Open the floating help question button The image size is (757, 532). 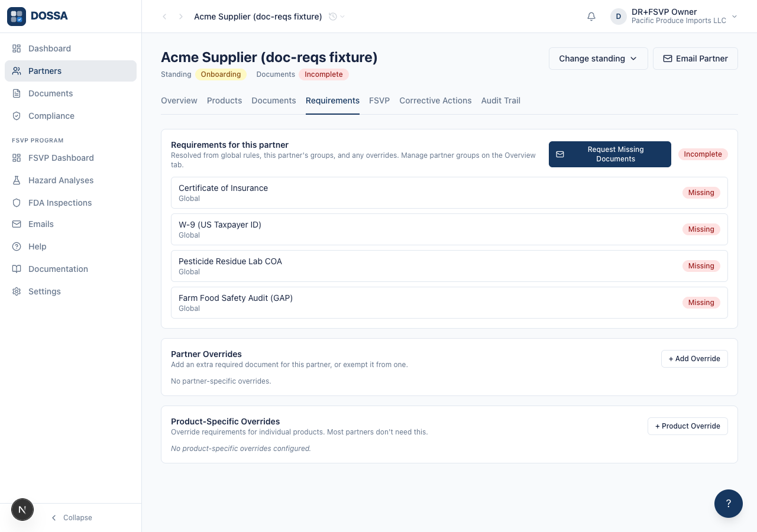[x=729, y=504]
